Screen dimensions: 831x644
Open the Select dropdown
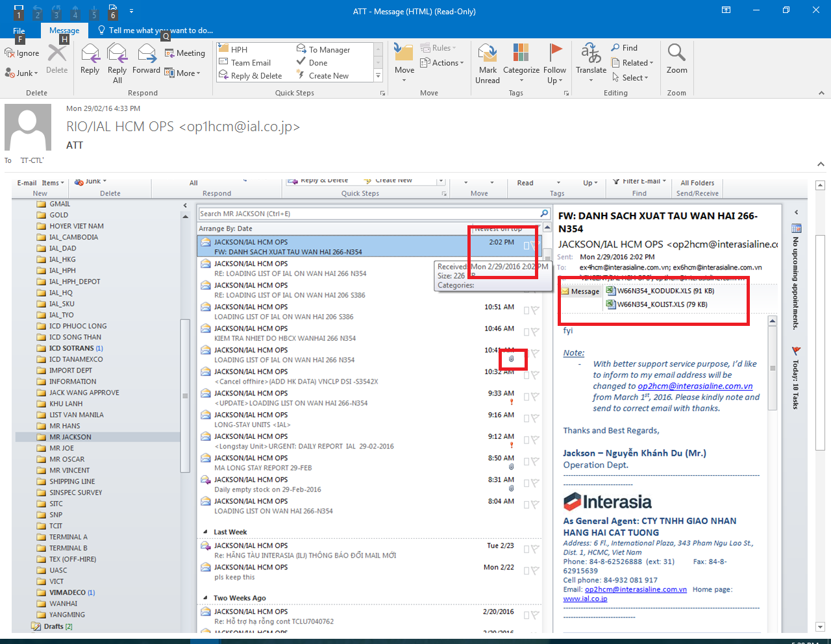point(630,78)
